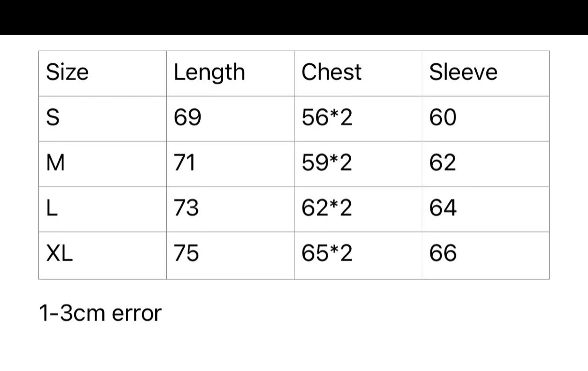Click the sleeve value 60
Viewport: 588px width, 371px height.
[443, 118]
